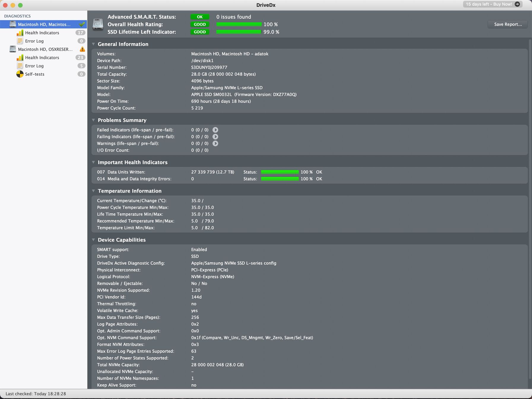Click the Overall Health Rating progress bar
The image size is (532, 399).
tap(239, 24)
